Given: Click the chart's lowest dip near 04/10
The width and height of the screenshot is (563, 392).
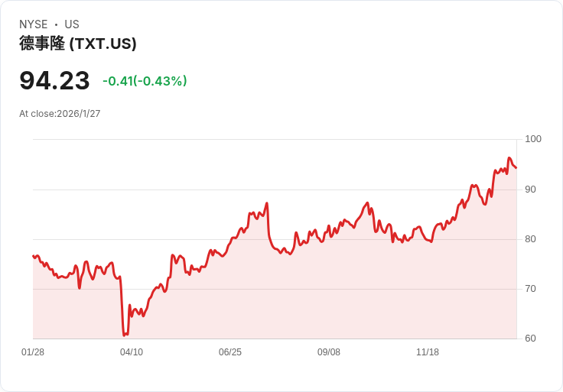Looking at the screenshot, I should [x=124, y=335].
